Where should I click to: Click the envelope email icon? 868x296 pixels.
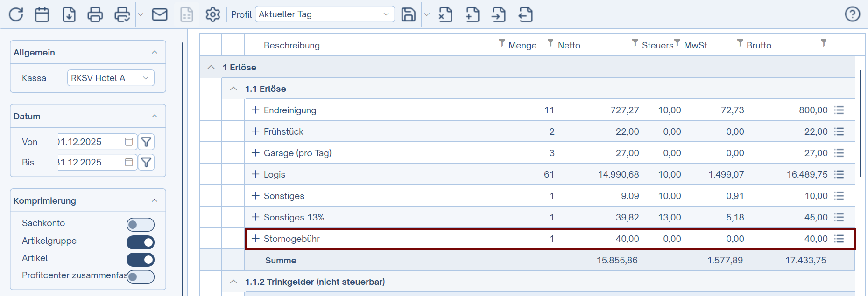click(x=160, y=14)
